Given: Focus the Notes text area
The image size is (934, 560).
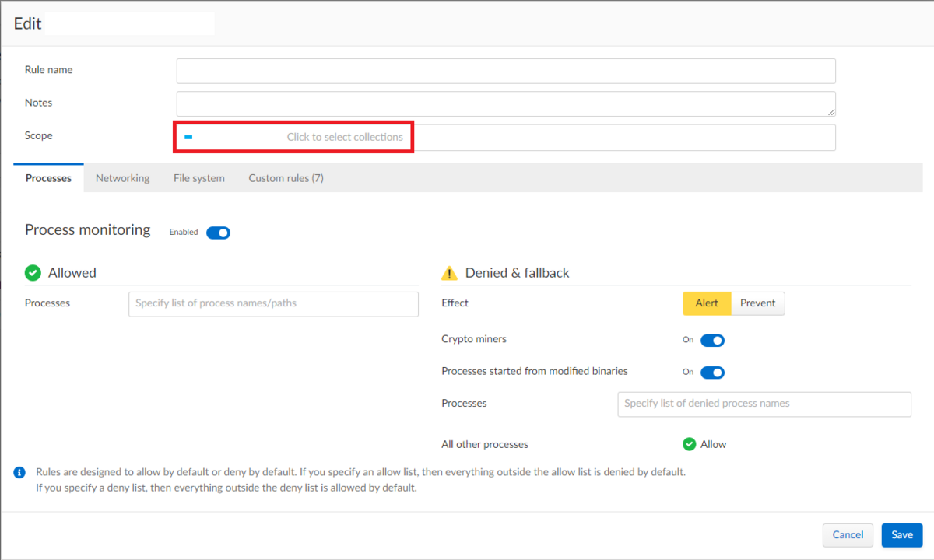Looking at the screenshot, I should tap(506, 104).
